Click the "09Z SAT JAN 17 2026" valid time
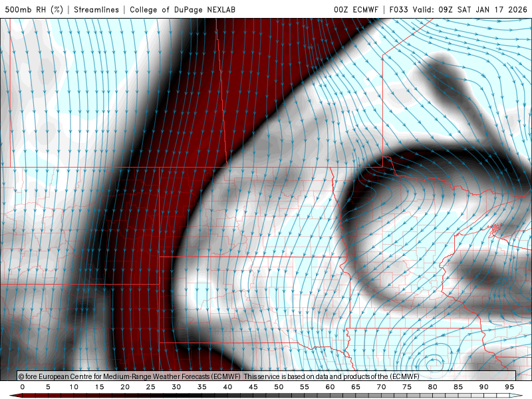This screenshot has width=532, height=399. [483, 9]
